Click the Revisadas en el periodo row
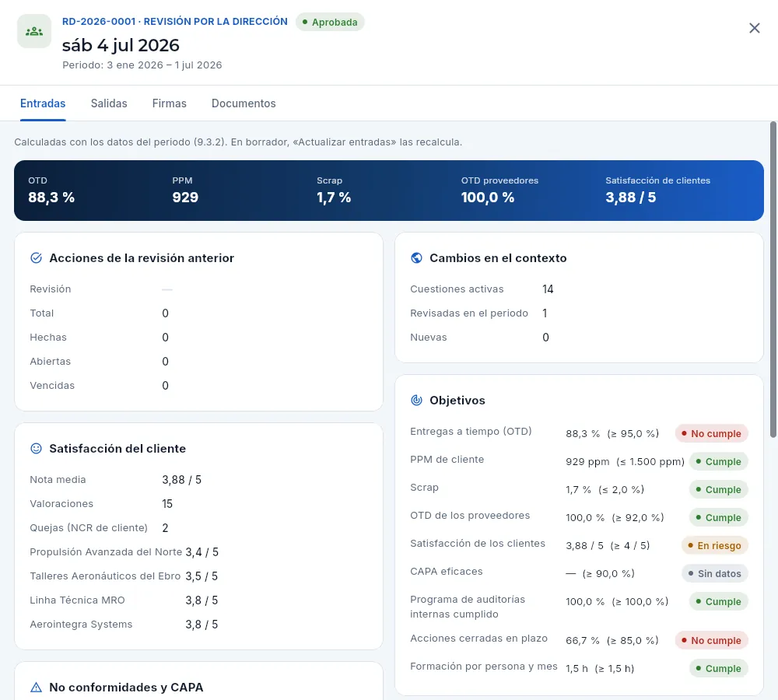 click(x=579, y=313)
